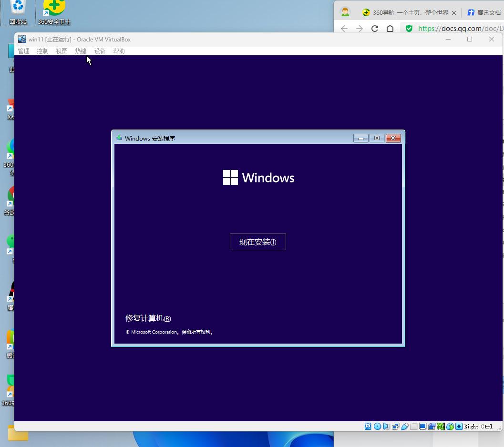Reload the page in the browser
The image size is (504, 447).
(375, 29)
